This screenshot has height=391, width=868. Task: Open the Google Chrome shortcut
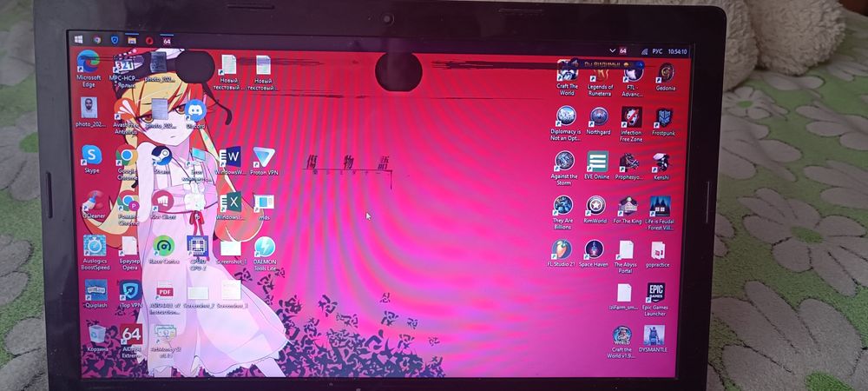point(126,162)
